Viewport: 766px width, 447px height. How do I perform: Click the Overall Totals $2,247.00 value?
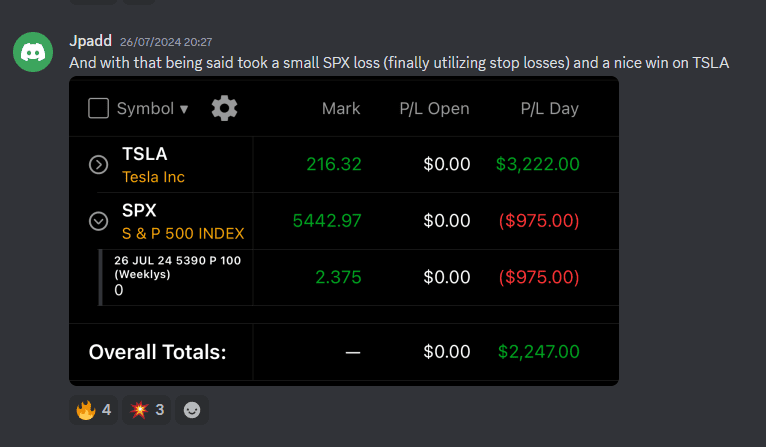(x=538, y=351)
